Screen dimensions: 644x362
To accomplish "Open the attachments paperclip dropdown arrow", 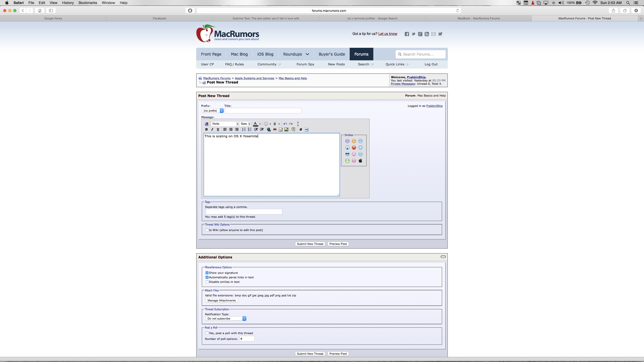I will [279, 124].
